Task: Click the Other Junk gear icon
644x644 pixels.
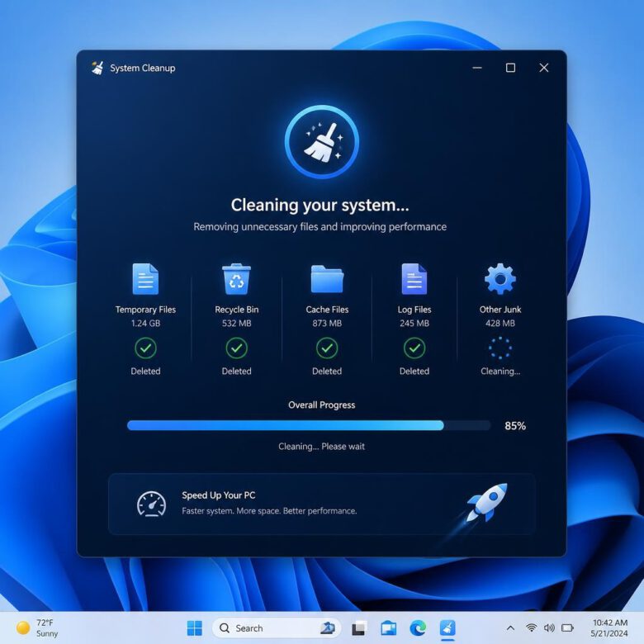Action: [x=500, y=279]
